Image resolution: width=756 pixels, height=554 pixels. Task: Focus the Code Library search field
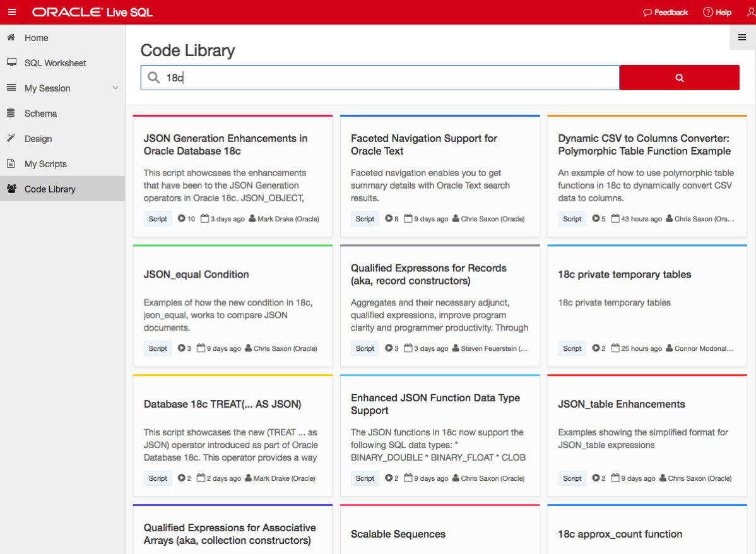point(380,78)
